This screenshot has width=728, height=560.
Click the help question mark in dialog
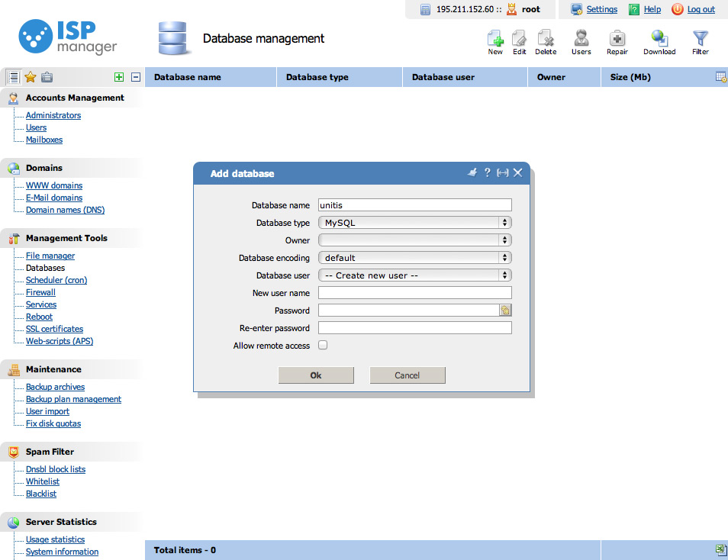click(487, 173)
